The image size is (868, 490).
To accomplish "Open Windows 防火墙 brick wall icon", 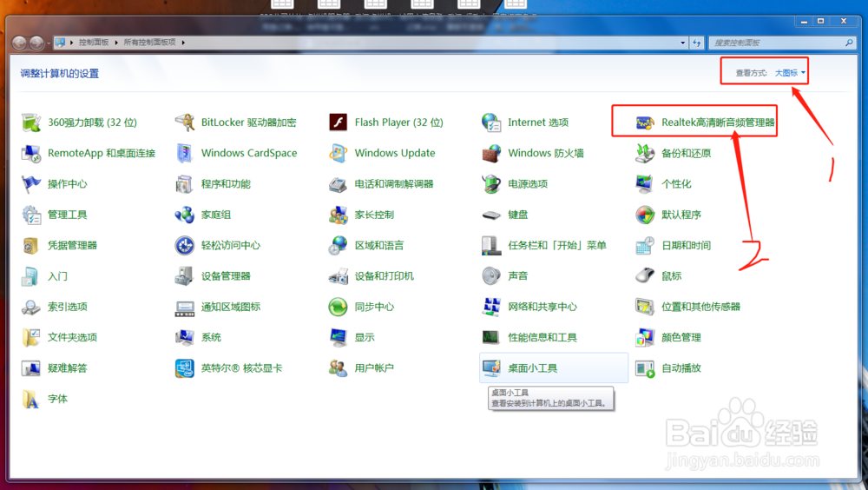I will 491,153.
